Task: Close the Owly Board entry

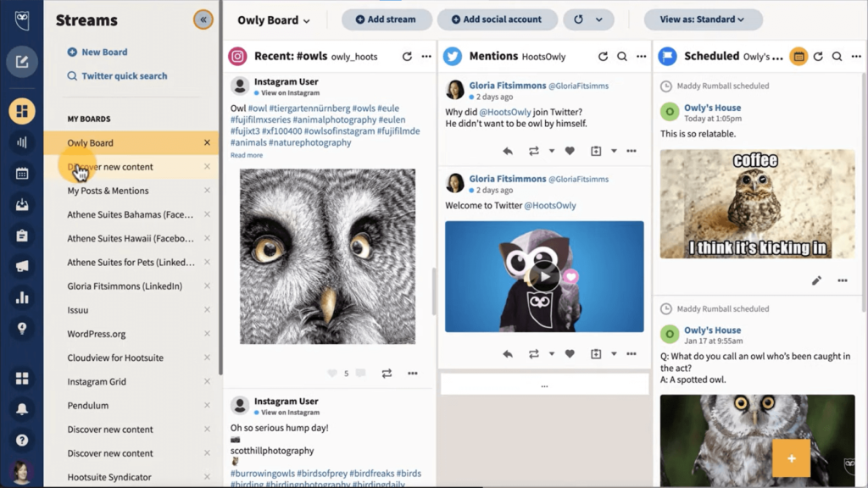Action: (207, 142)
